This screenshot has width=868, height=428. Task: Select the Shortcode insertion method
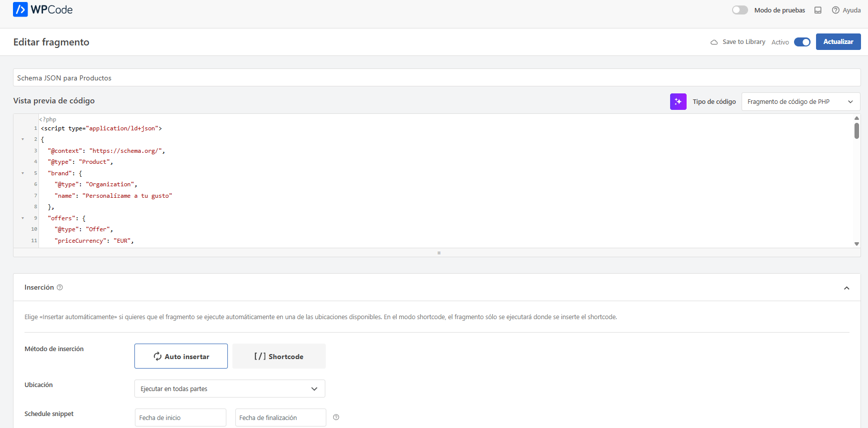pos(279,356)
